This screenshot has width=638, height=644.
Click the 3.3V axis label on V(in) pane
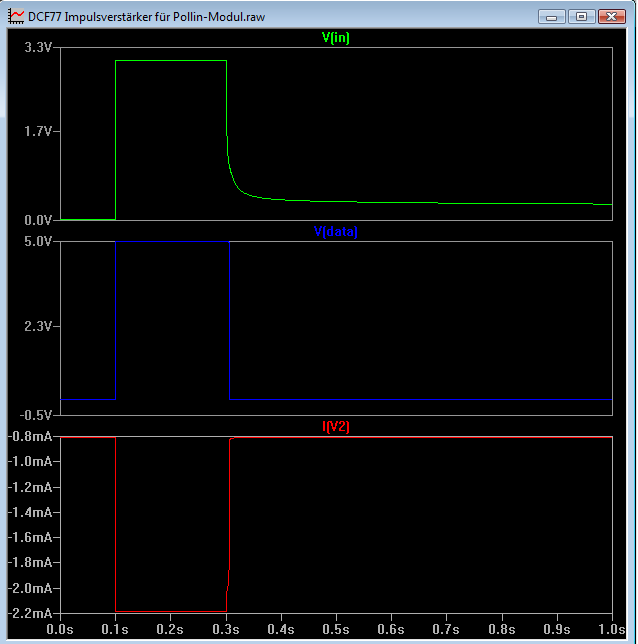pyautogui.click(x=37, y=48)
